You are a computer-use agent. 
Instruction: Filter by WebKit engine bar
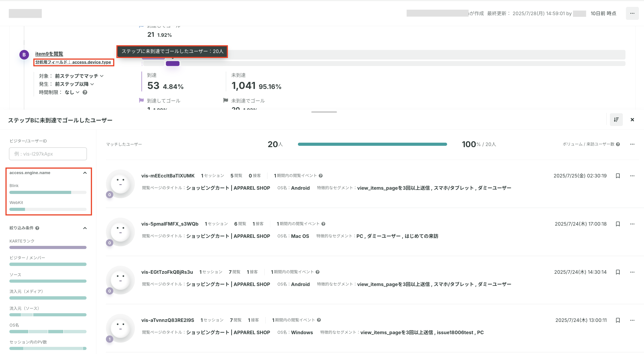click(48, 210)
